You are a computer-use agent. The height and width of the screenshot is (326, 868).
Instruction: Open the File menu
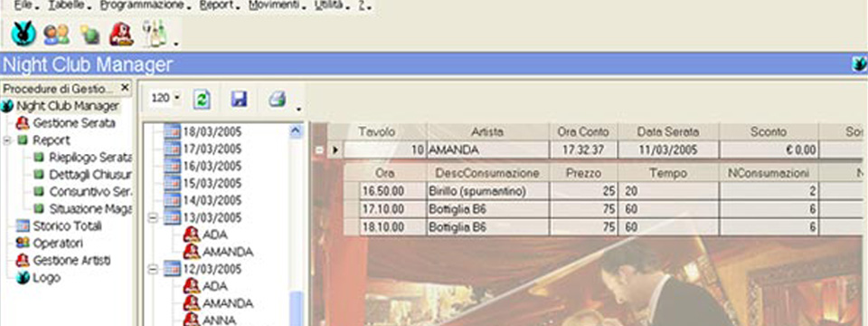tap(25, 5)
